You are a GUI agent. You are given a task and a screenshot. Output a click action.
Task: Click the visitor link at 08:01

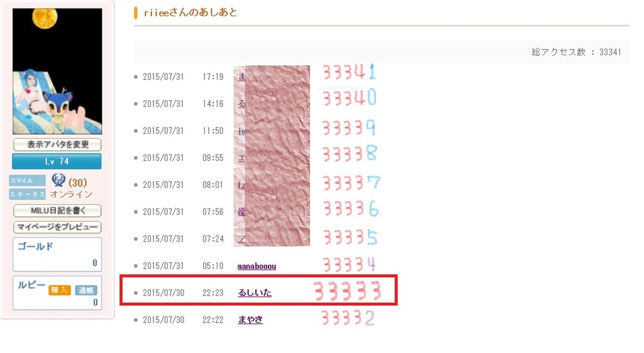(241, 185)
